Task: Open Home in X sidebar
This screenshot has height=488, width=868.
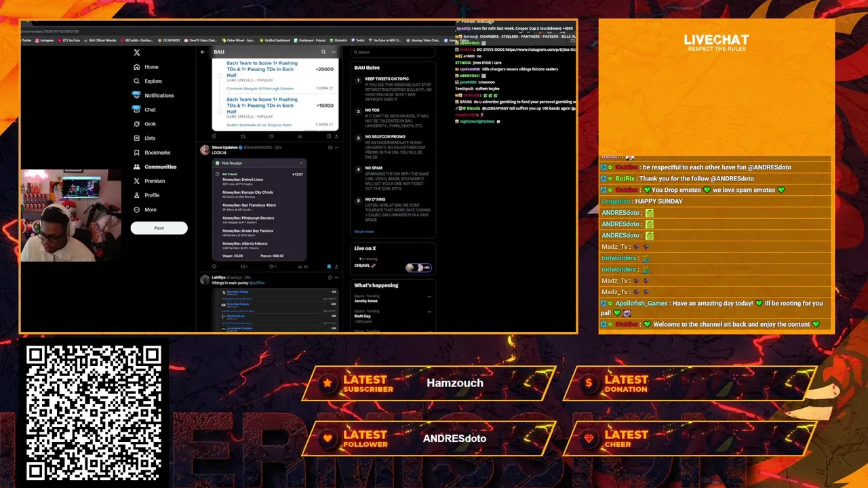Action: (x=146, y=67)
